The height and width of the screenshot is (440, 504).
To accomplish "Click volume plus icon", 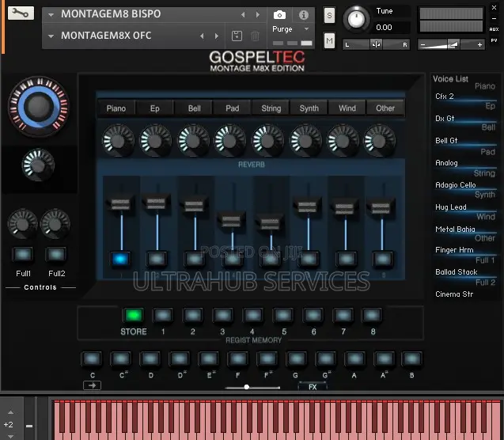I will 479,44.
